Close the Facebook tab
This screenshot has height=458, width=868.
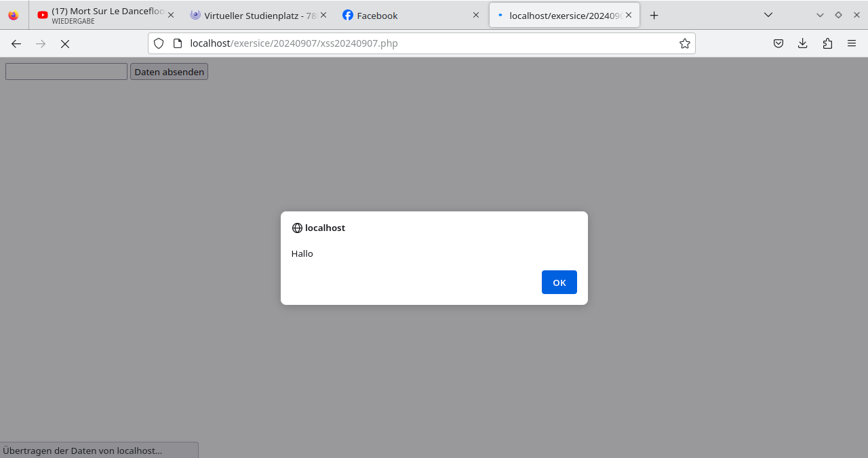coord(476,15)
